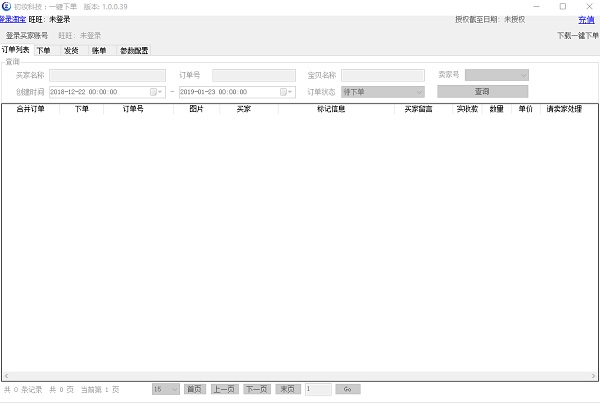Click 订单号 column header in table
The height and width of the screenshot is (403, 600).
(133, 109)
